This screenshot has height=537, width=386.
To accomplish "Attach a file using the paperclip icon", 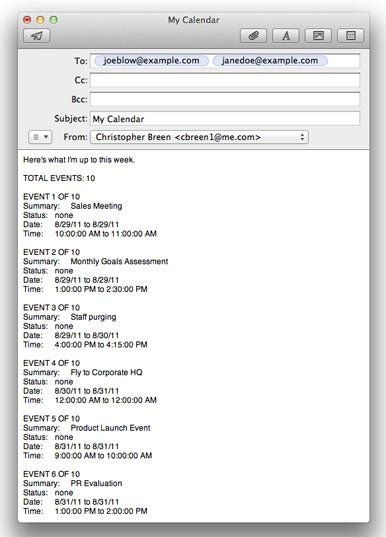I will point(253,36).
